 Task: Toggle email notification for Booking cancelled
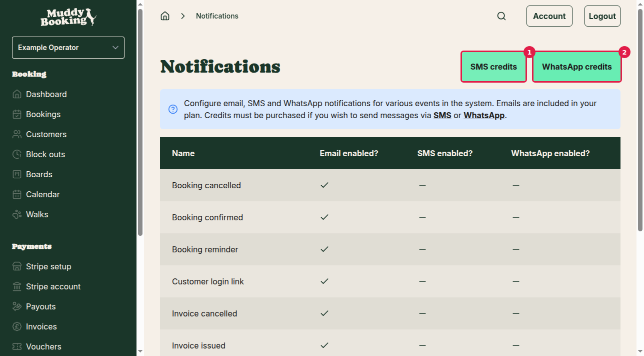pyautogui.click(x=324, y=185)
